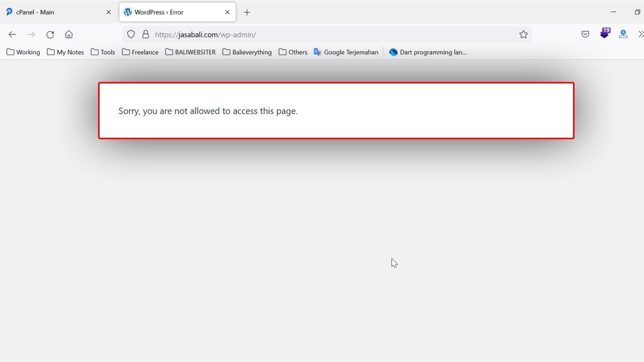Open the BALIWEBSITER bookmarks folder

point(190,52)
